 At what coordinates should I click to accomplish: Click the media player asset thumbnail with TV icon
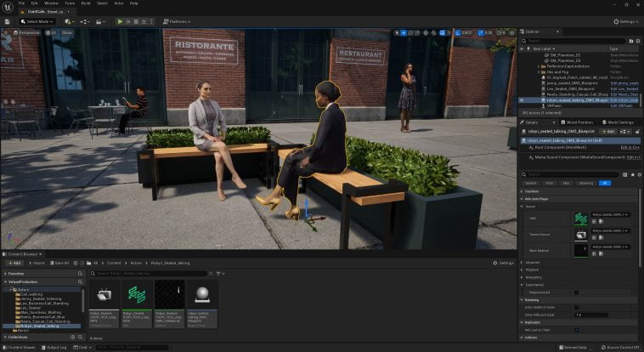(x=105, y=293)
